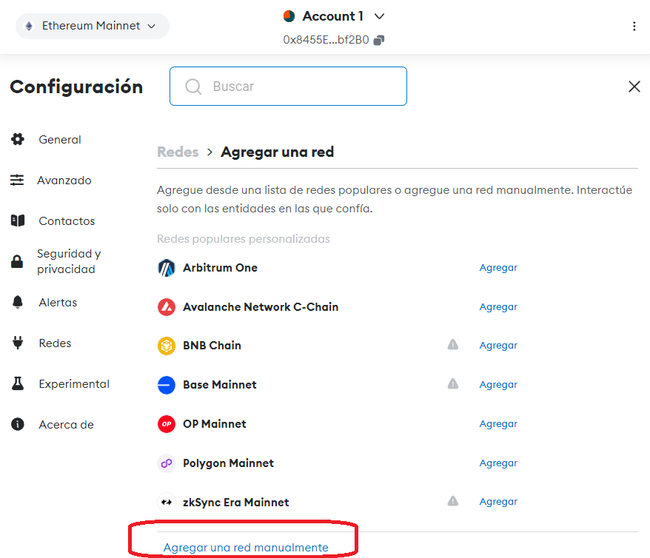Click the Base Mainnet warning icon

click(453, 384)
